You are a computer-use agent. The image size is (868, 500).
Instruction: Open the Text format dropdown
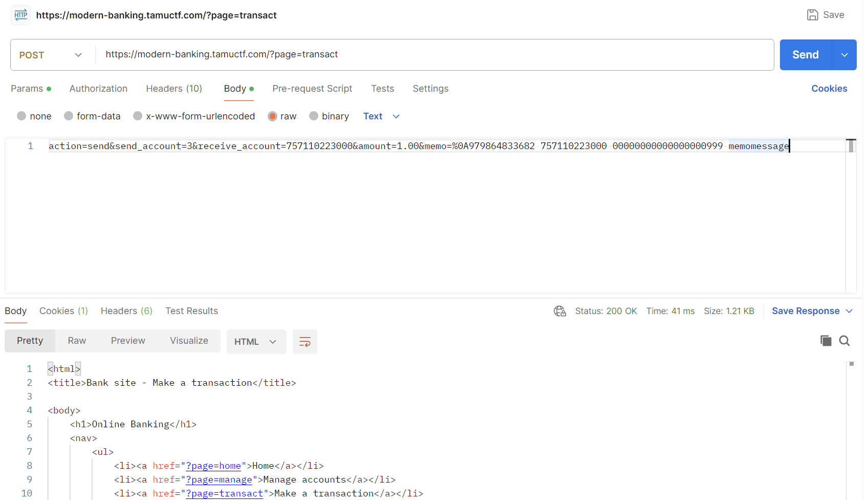pos(381,116)
